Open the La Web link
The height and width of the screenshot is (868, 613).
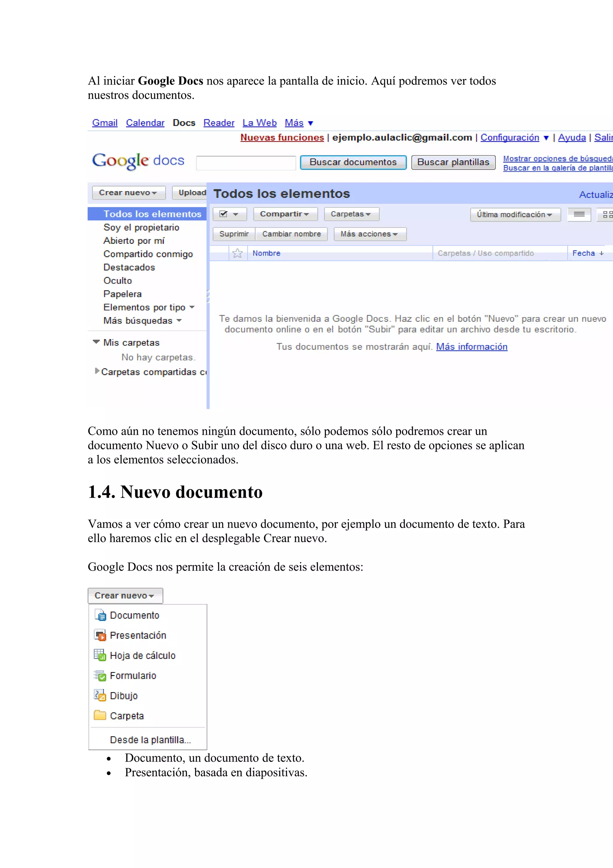click(x=260, y=123)
